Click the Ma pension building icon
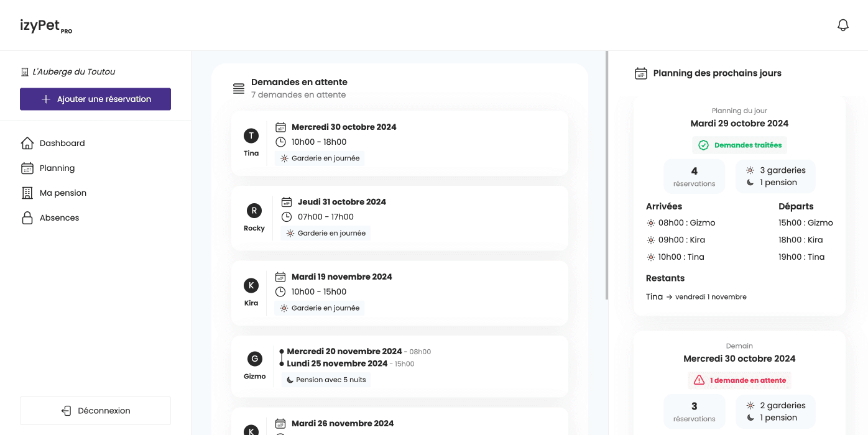 [27, 193]
